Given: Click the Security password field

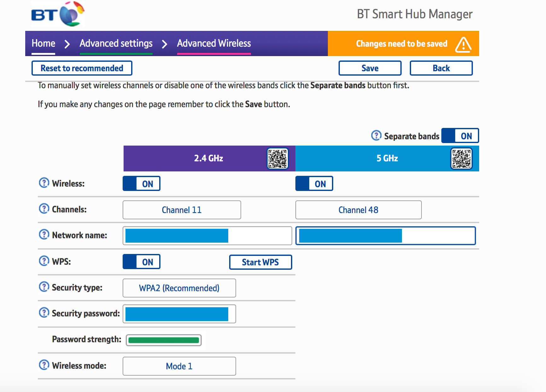Looking at the screenshot, I should tap(179, 314).
